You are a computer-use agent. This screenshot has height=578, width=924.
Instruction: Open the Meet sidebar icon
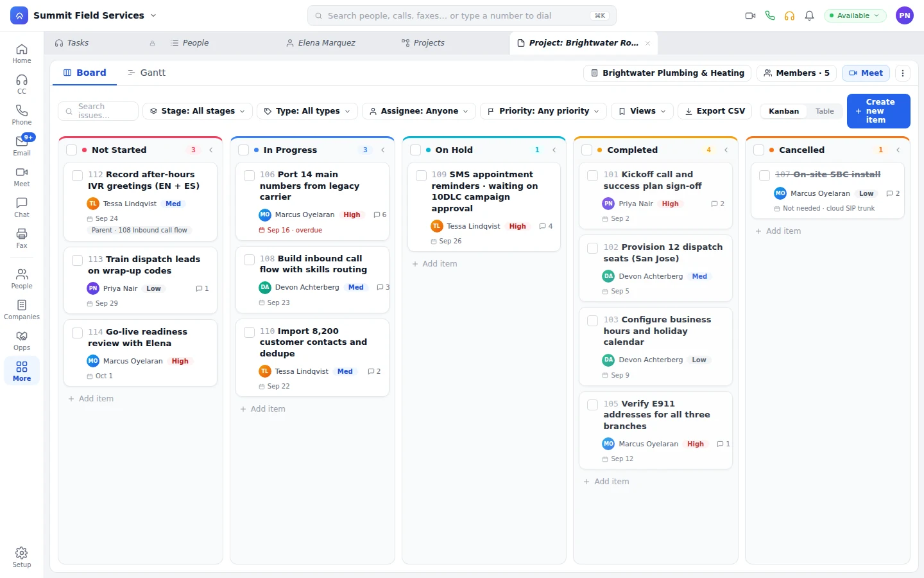click(22, 177)
